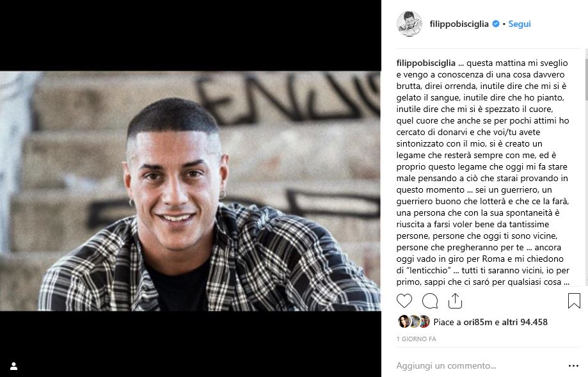Open filippobisciglia username in header
This screenshot has height=377, width=588.
tap(459, 24)
